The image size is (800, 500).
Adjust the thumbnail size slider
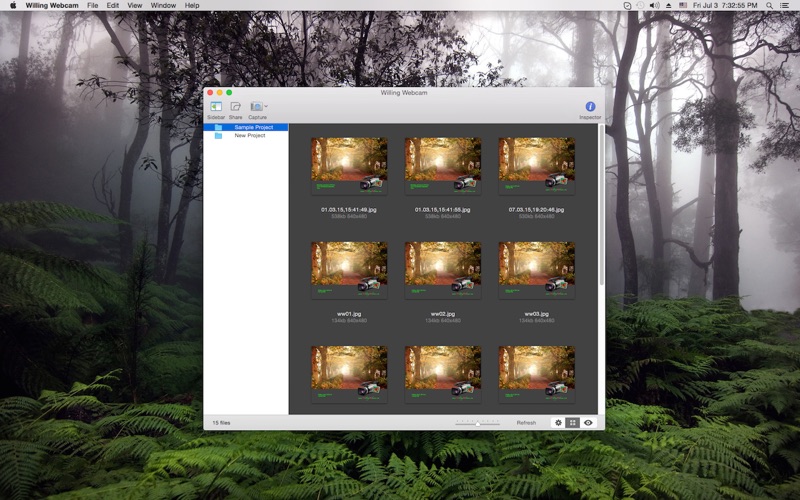[478, 423]
